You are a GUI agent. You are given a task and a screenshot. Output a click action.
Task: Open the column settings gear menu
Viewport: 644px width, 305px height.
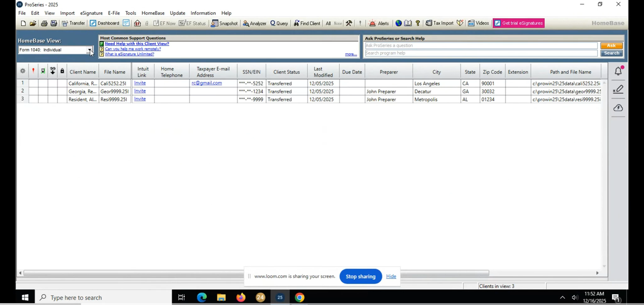coord(23,71)
